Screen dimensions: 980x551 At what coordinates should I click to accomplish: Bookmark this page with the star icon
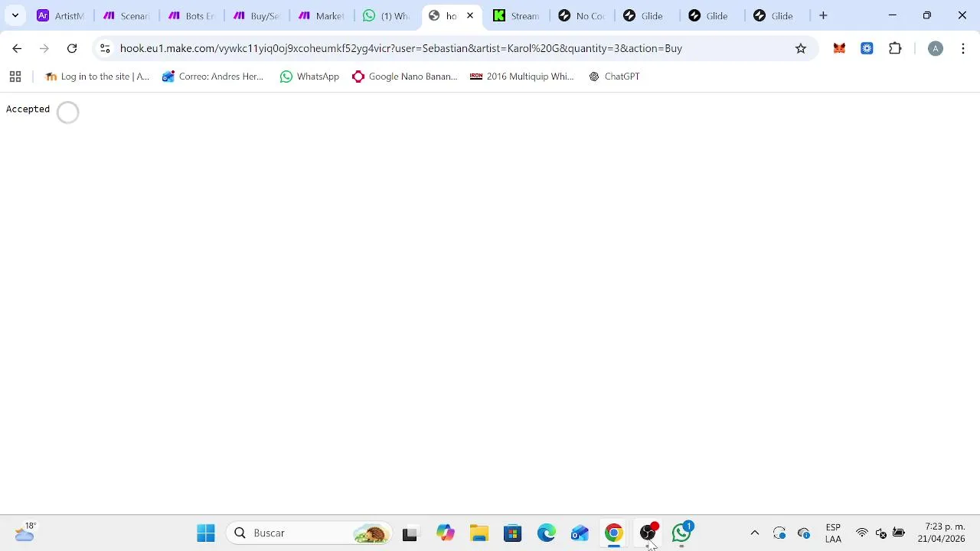(801, 48)
